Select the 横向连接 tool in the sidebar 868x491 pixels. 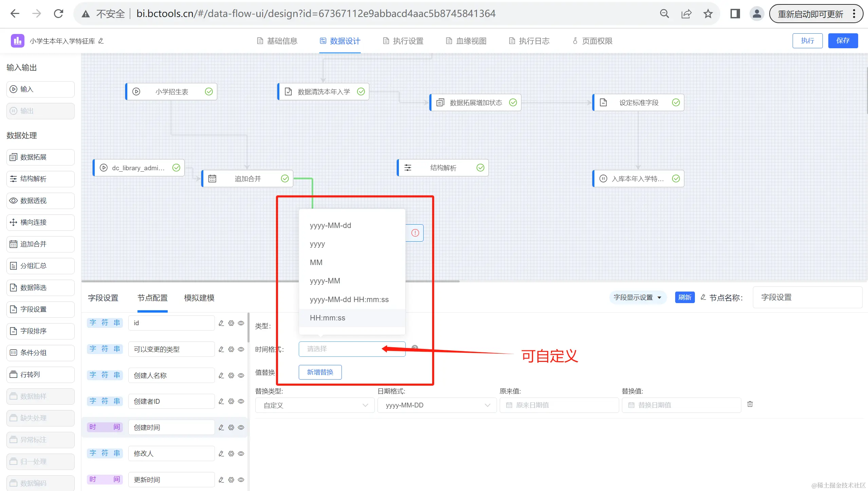pyautogui.click(x=40, y=222)
